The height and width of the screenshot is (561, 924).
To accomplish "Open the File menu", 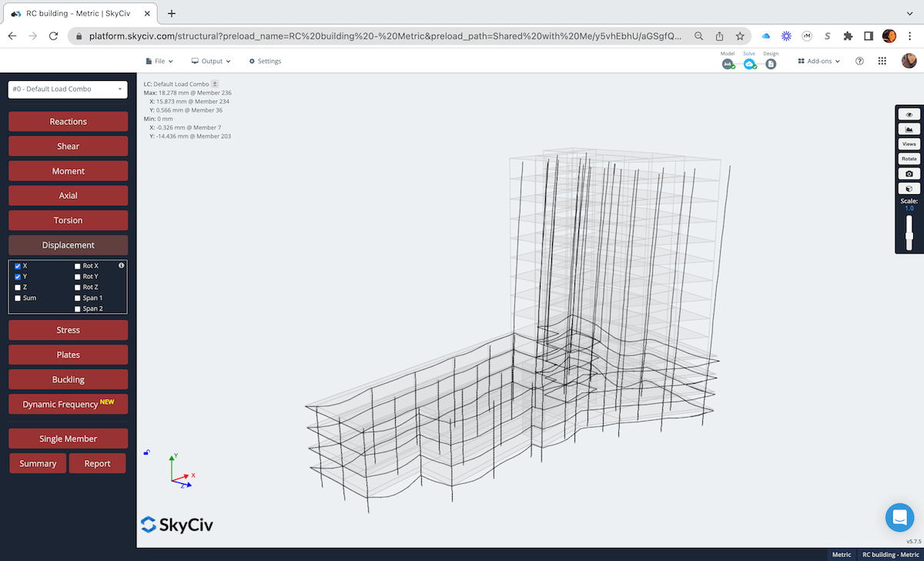I will 159,61.
